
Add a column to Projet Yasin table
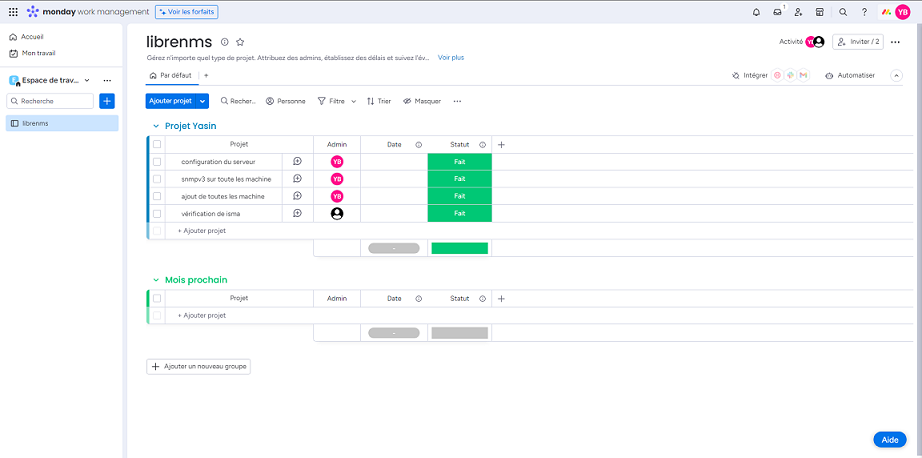click(x=501, y=144)
